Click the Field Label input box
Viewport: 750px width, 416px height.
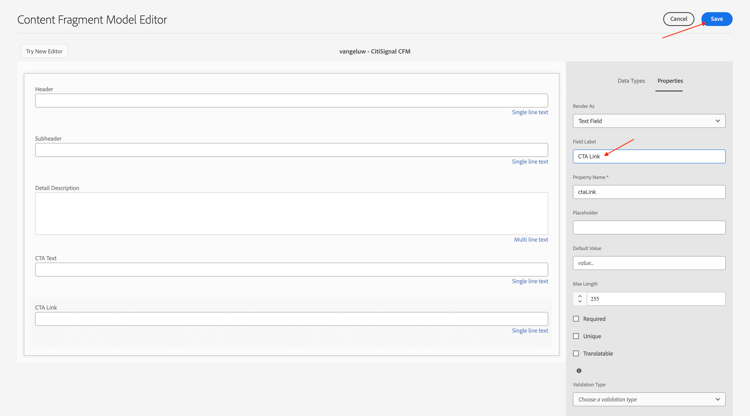649,156
